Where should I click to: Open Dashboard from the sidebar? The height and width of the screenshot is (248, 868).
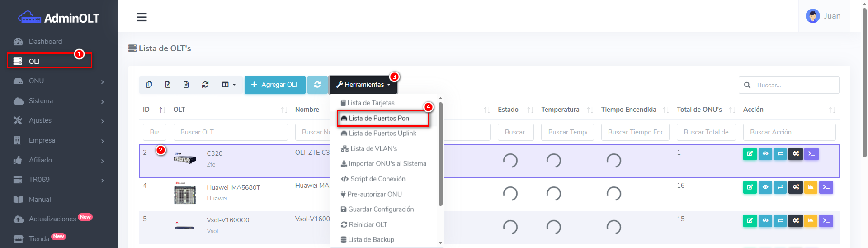tap(45, 42)
